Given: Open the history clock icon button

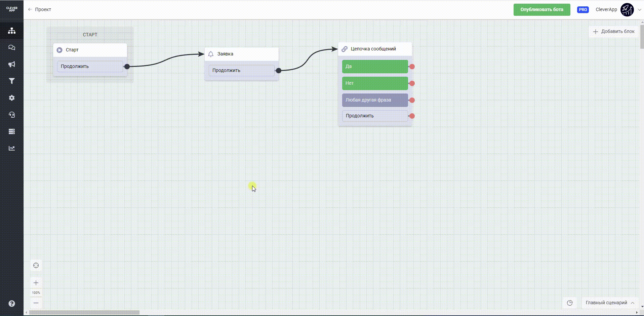Looking at the screenshot, I should [570, 303].
